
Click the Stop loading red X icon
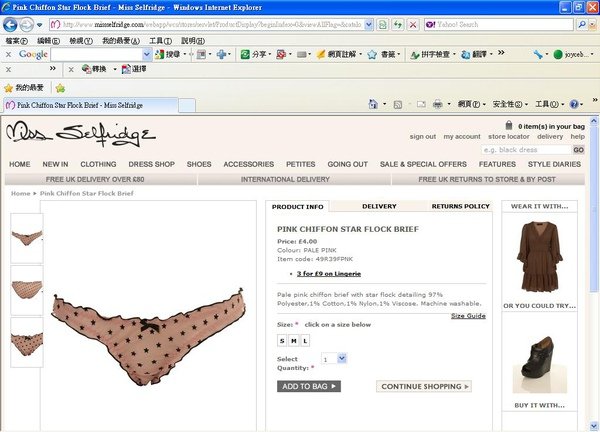413,25
